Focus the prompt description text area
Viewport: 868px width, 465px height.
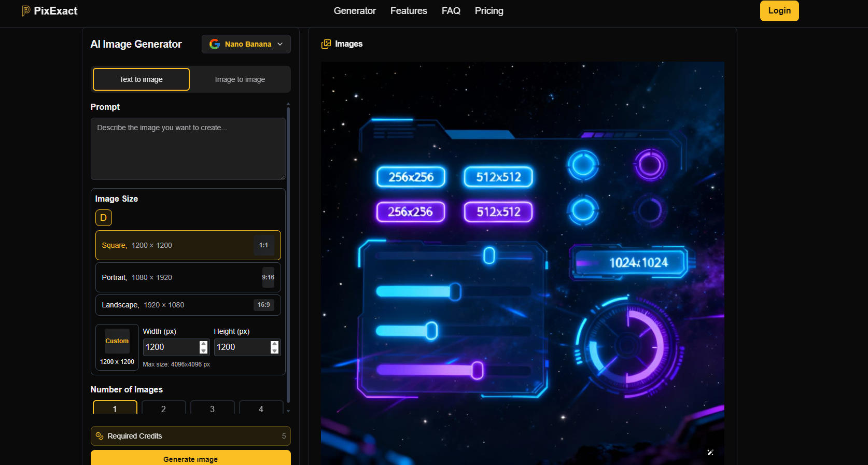[188, 149]
